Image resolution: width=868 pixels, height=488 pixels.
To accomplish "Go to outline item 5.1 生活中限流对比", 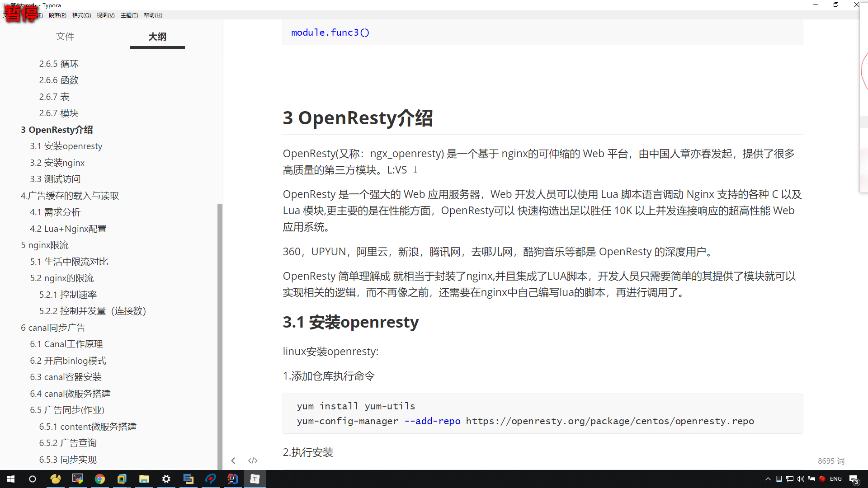I will [x=69, y=262].
